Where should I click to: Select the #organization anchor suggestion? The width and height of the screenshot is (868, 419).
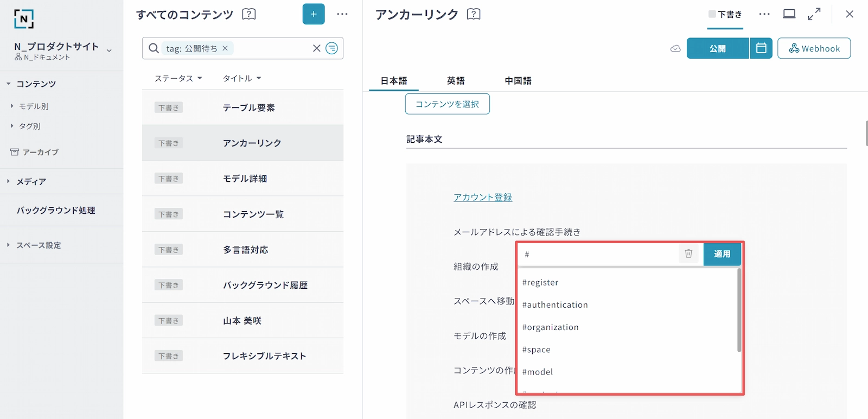(x=550, y=327)
